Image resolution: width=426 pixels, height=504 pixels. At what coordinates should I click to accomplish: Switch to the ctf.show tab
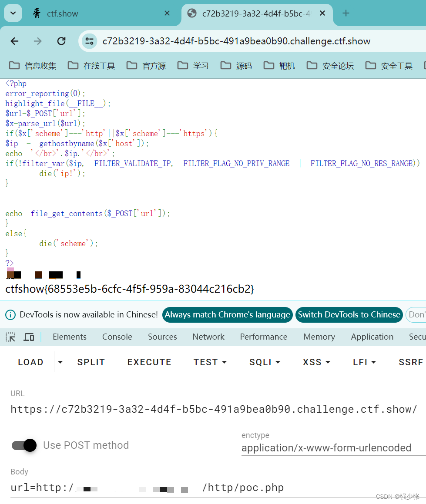coord(101,13)
